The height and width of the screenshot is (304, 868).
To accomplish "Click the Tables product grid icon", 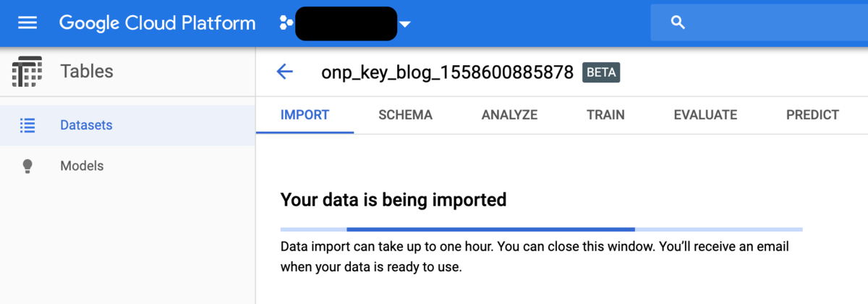I will [x=27, y=72].
